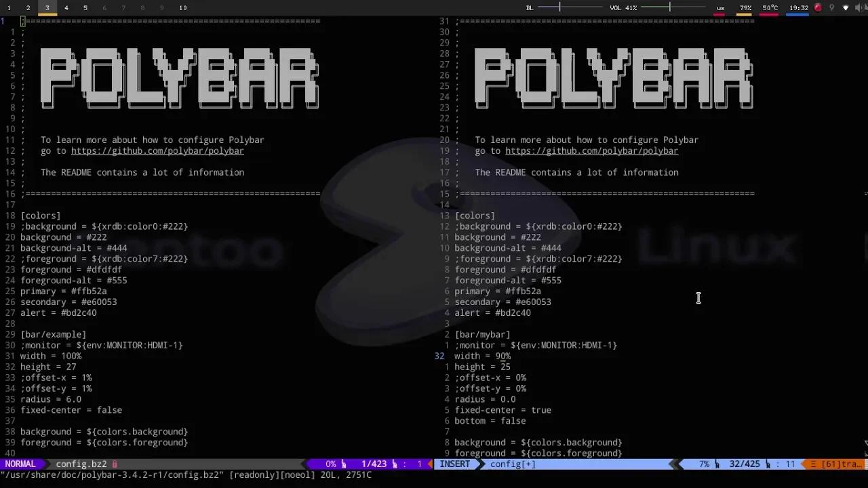Open the polybar GitHub link in right pane
Screen dimensions: 868x488
click(591, 150)
